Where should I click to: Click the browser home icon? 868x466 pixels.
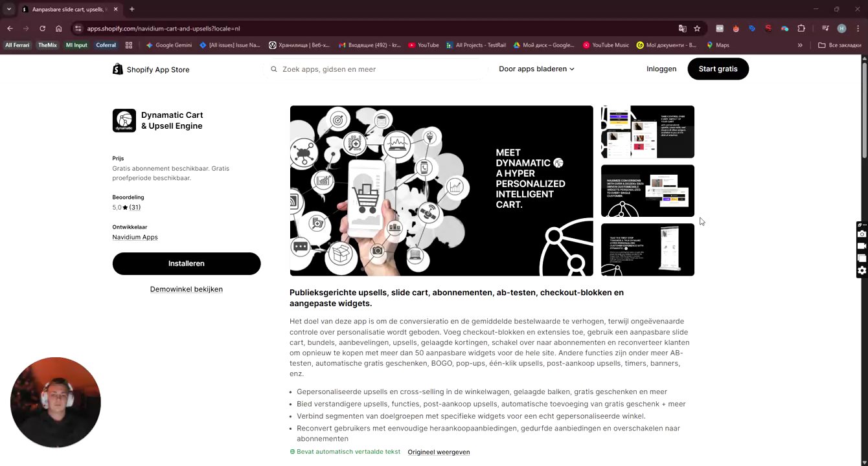pyautogui.click(x=59, y=28)
